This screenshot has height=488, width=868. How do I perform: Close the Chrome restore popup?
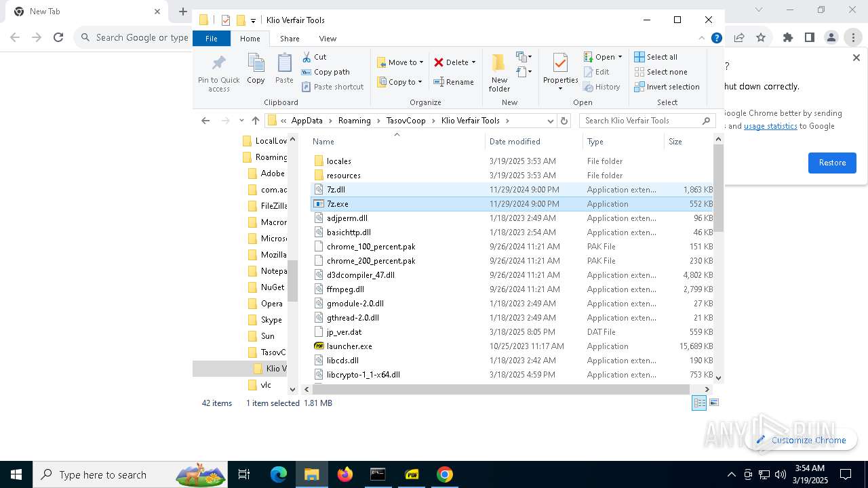(x=856, y=58)
